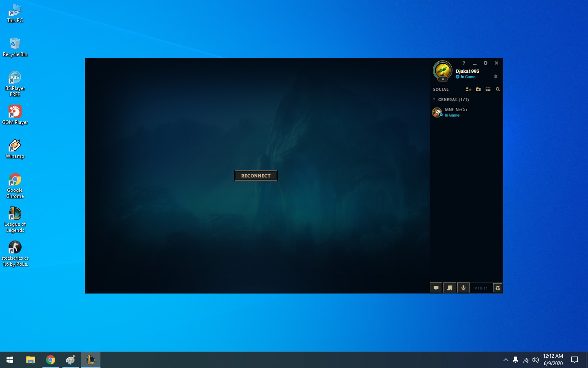The width and height of the screenshot is (588, 368).
Task: Open League client settings gear
Action: click(486, 63)
